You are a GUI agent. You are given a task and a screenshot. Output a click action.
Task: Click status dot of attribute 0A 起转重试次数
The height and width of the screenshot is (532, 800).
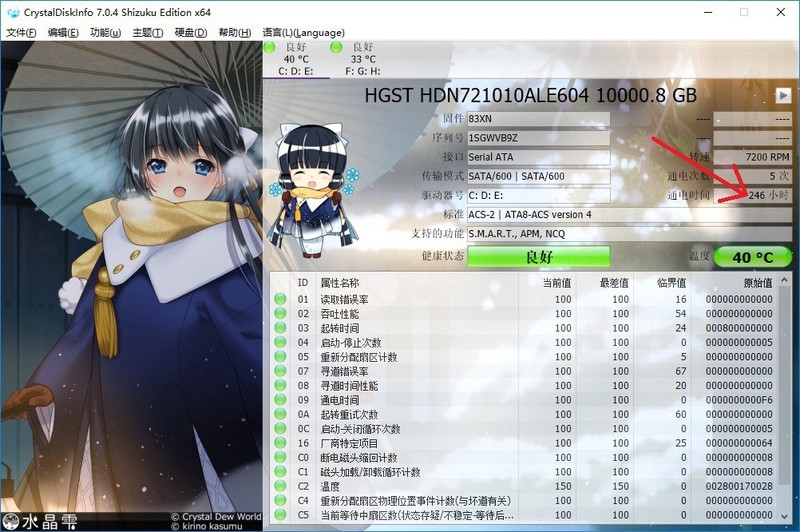pos(280,414)
